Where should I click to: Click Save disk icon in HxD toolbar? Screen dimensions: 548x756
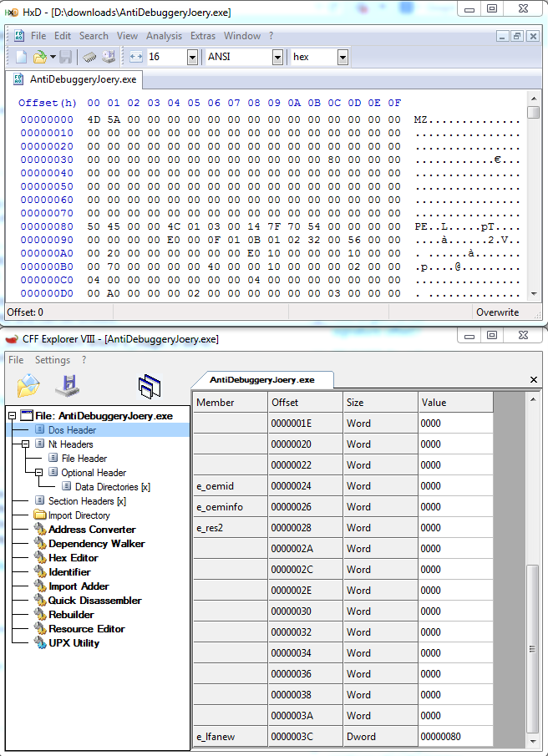coord(65,57)
